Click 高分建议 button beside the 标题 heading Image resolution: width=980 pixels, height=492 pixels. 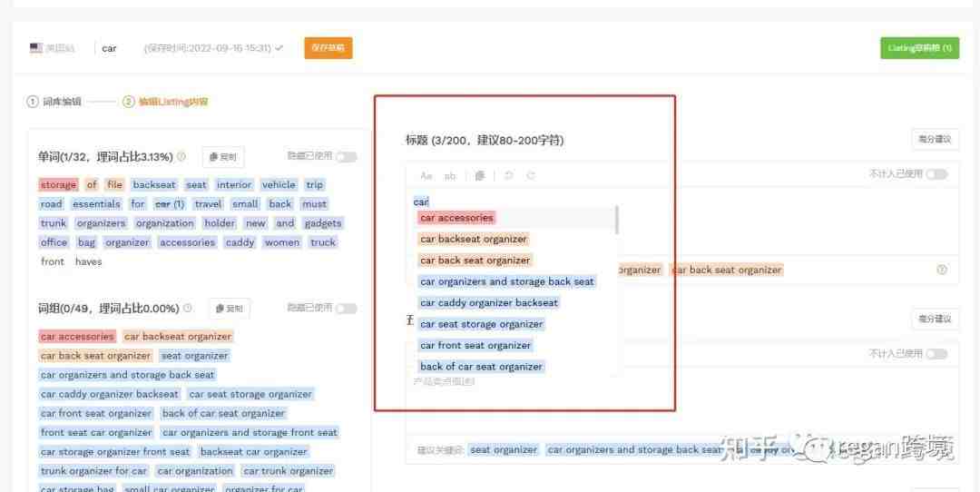click(935, 140)
